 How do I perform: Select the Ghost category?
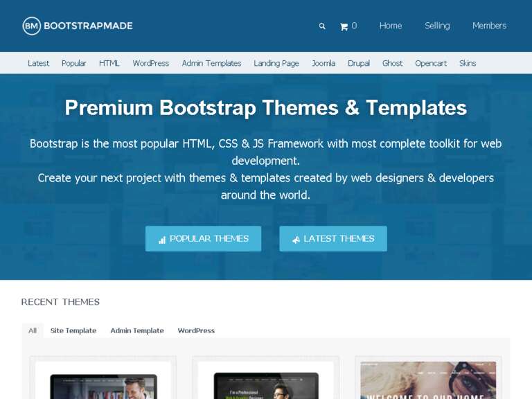pos(392,63)
